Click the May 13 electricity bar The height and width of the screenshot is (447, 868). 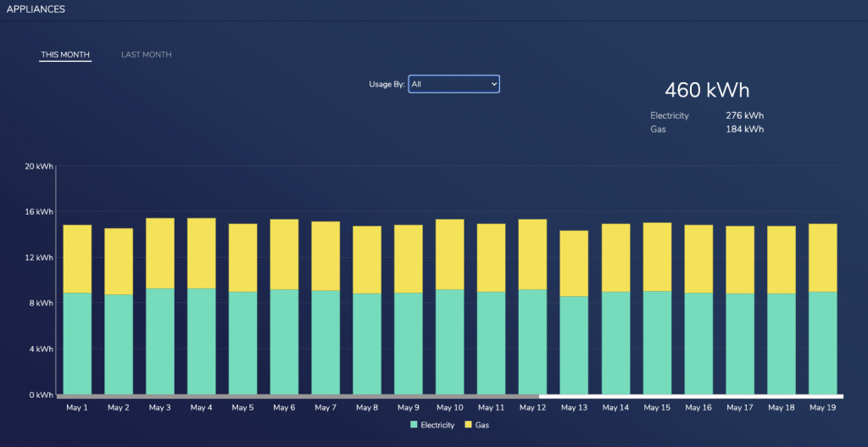point(574,345)
